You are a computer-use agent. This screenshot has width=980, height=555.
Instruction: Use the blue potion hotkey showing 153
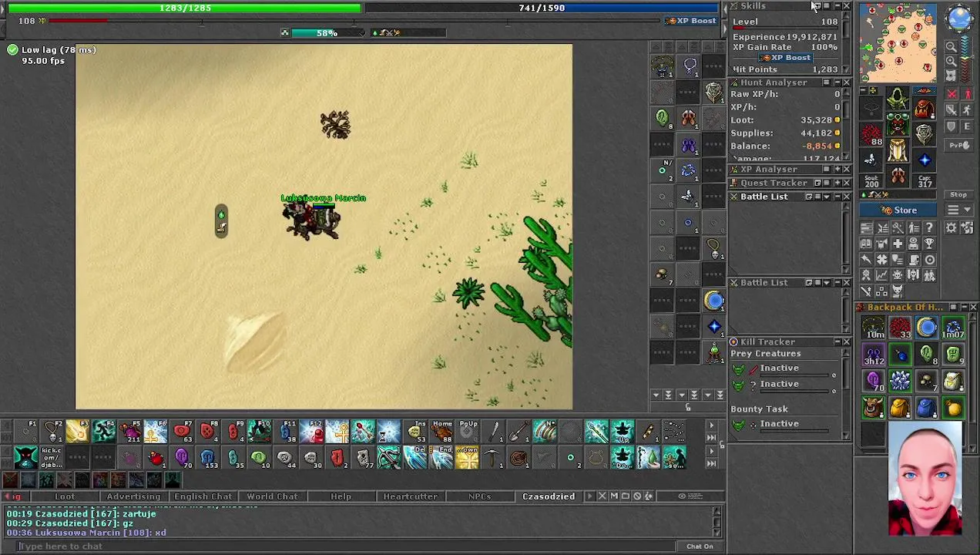pyautogui.click(x=208, y=457)
